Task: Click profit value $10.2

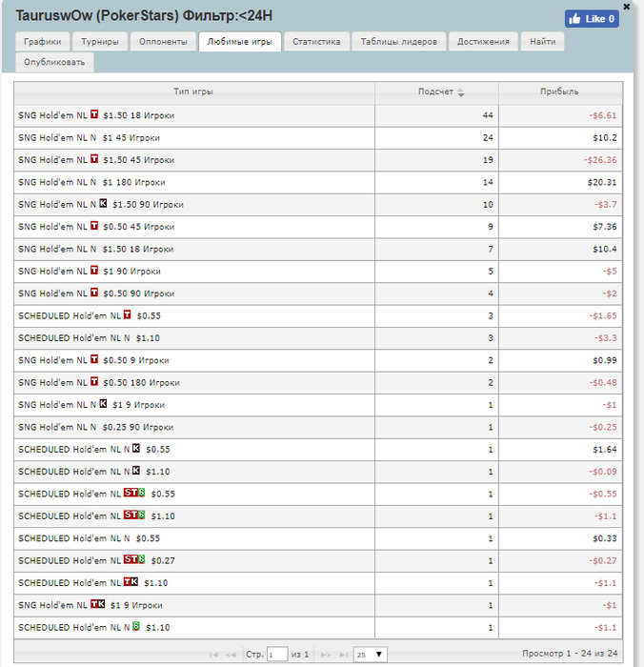Action: (x=605, y=138)
